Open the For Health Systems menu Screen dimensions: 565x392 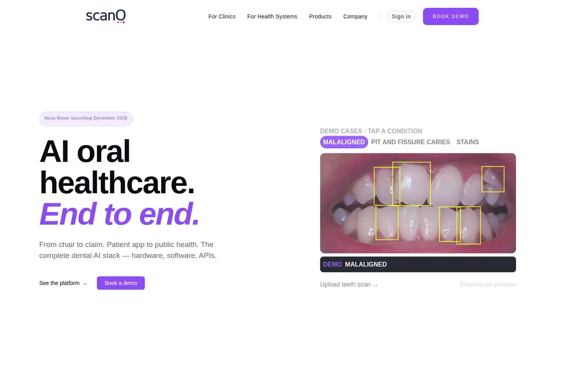click(272, 16)
